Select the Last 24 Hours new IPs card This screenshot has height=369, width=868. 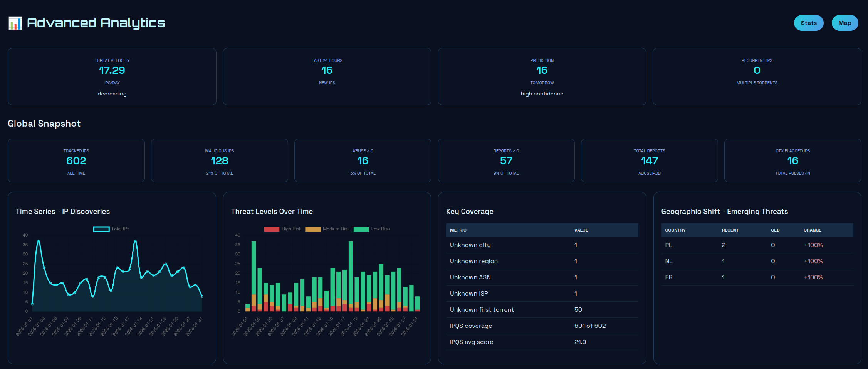(x=327, y=77)
